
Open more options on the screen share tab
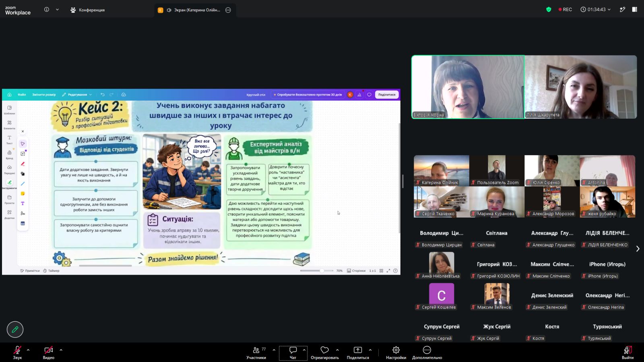click(228, 10)
